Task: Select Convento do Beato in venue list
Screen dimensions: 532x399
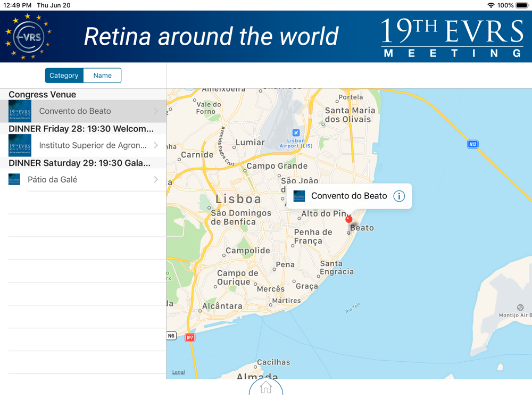Action: pos(83,111)
